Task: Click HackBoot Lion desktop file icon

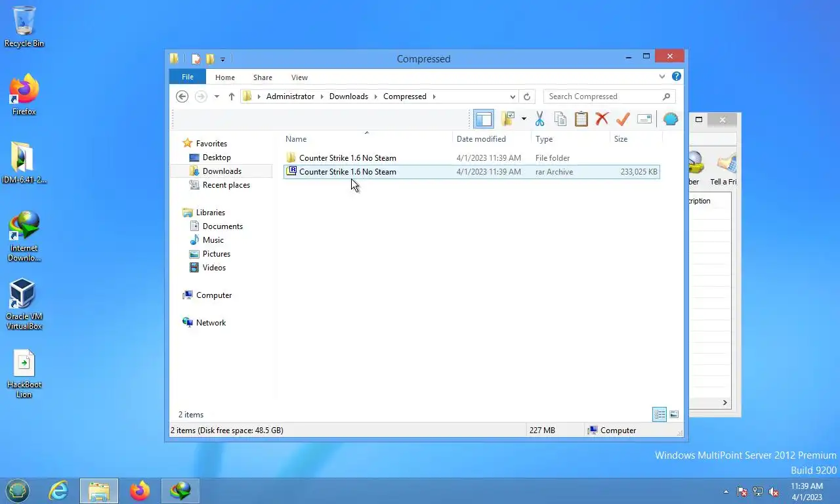Action: [24, 374]
